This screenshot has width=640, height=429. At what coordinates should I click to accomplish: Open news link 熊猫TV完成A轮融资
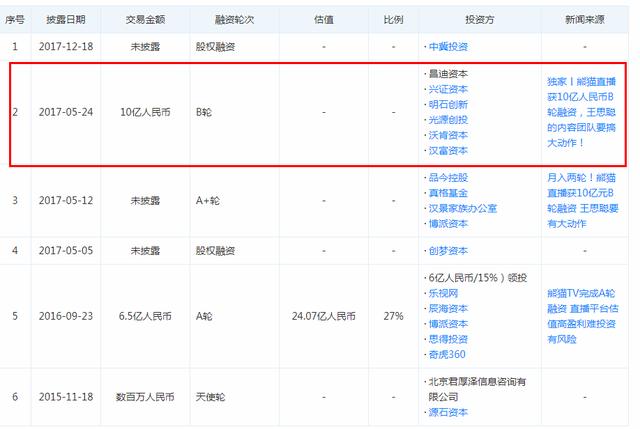(582, 316)
